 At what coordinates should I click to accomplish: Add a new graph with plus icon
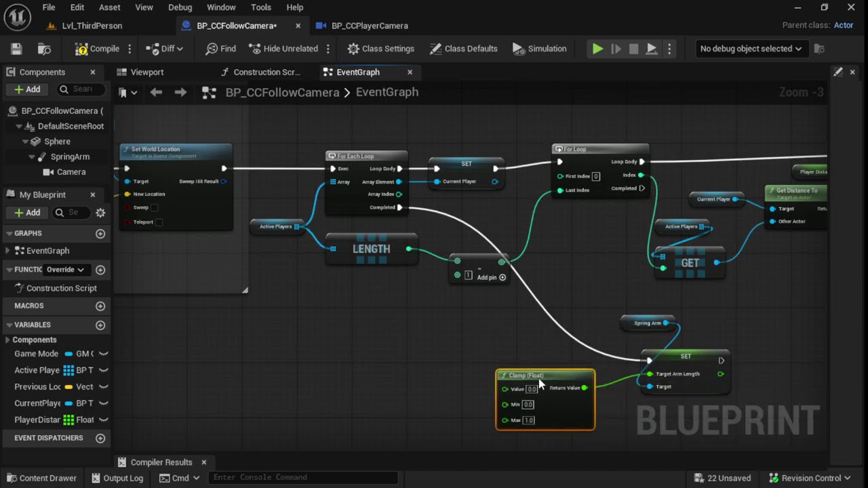(100, 233)
